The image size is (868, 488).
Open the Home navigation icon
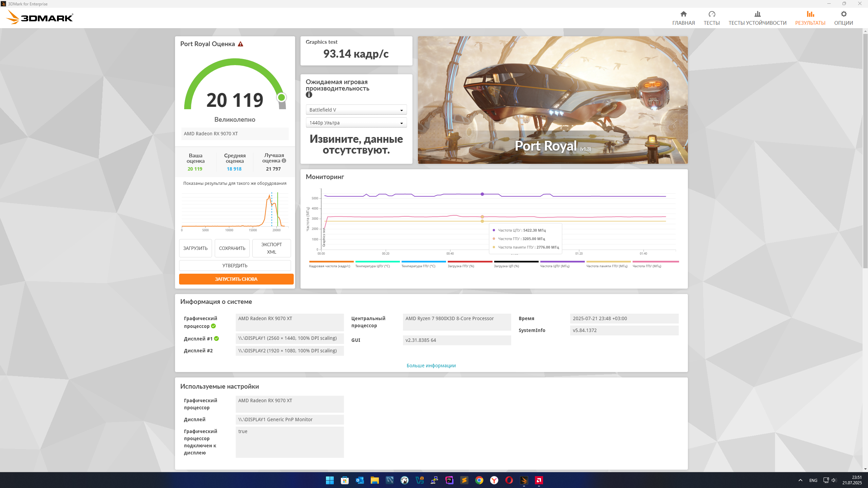[x=683, y=14]
